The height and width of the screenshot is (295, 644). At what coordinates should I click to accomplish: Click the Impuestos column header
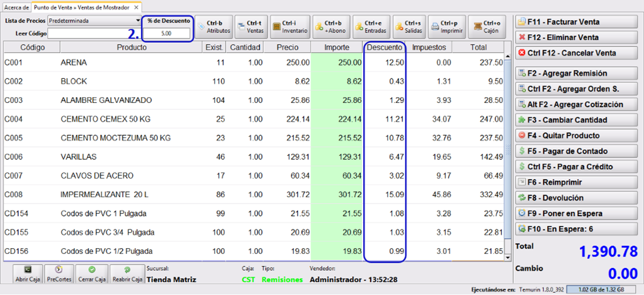pyautogui.click(x=429, y=47)
